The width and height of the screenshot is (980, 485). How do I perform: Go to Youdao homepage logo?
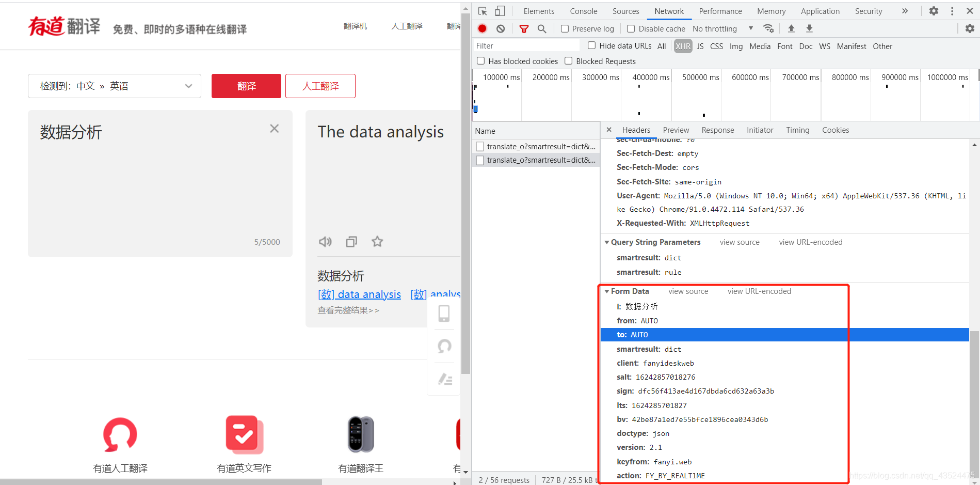click(65, 25)
